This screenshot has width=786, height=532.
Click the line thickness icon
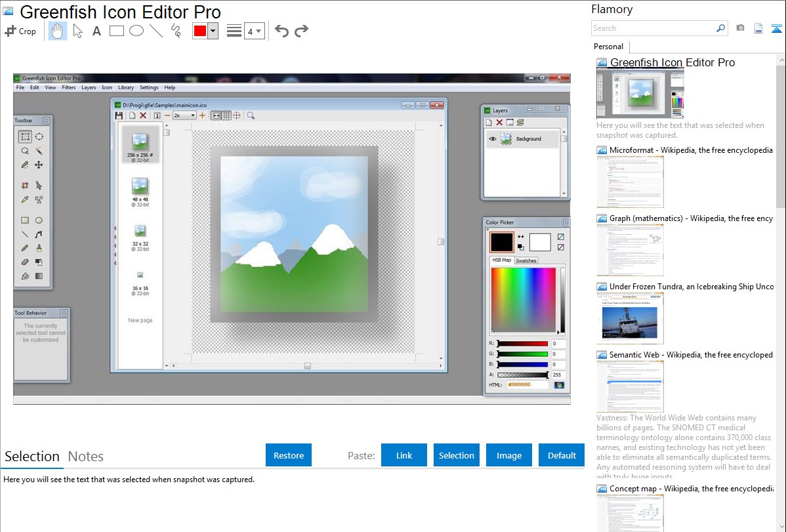click(234, 31)
